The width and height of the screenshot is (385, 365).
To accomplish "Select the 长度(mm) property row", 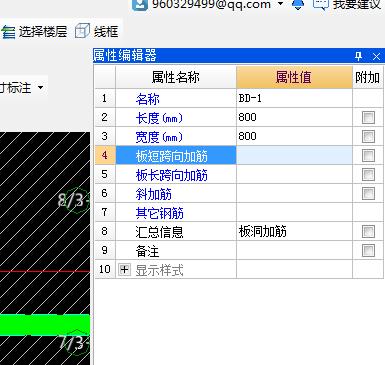I will click(176, 118).
